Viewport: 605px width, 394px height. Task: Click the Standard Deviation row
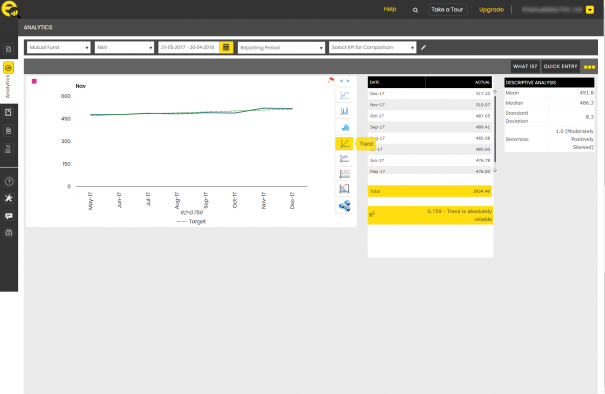click(x=549, y=117)
